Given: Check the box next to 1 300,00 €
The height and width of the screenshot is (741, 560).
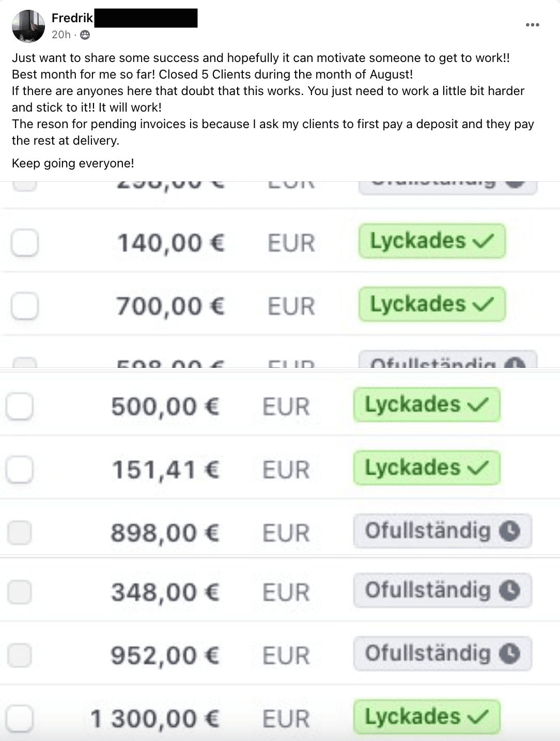Looking at the screenshot, I should (20, 718).
